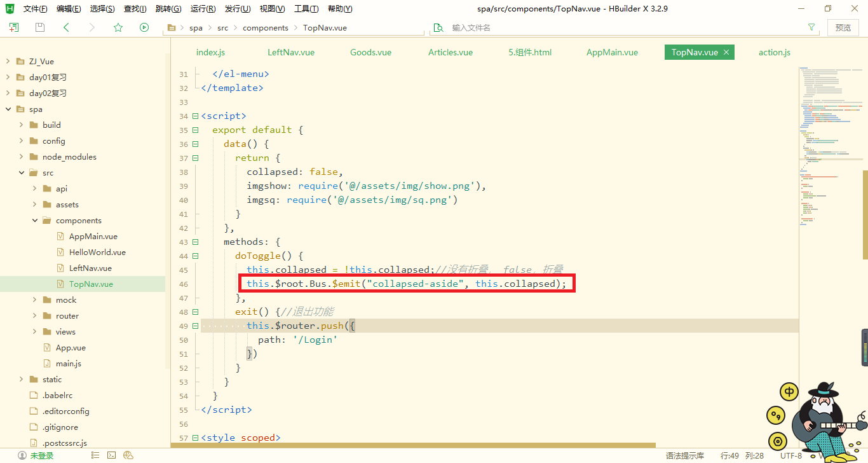This screenshot has height=463, width=868.
Task: Click the 未登录 login link
Action: [42, 455]
